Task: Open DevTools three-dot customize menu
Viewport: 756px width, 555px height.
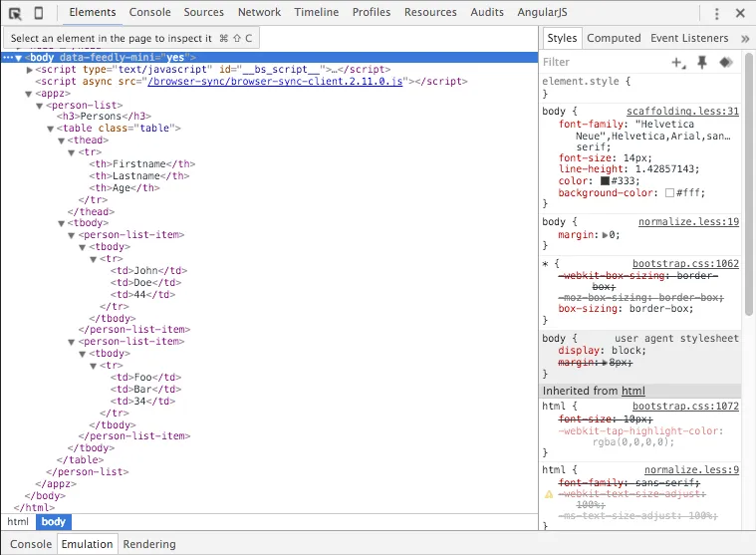Action: (x=716, y=13)
